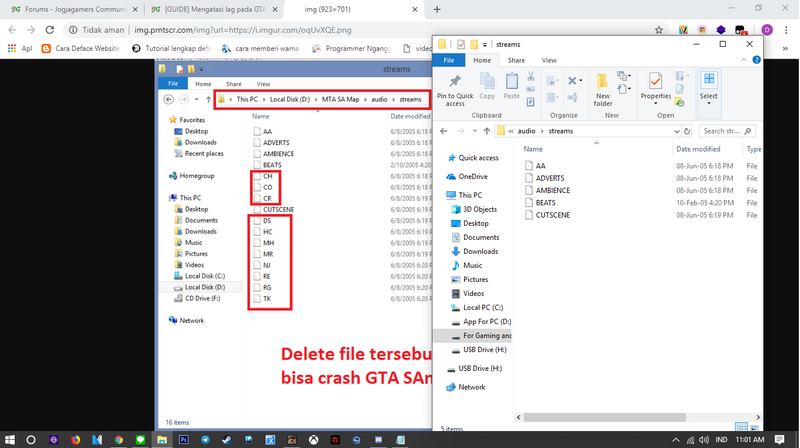The image size is (800, 448).
Task: Open recent locations dropdown near back arrows
Action: pyautogui.click(x=474, y=131)
